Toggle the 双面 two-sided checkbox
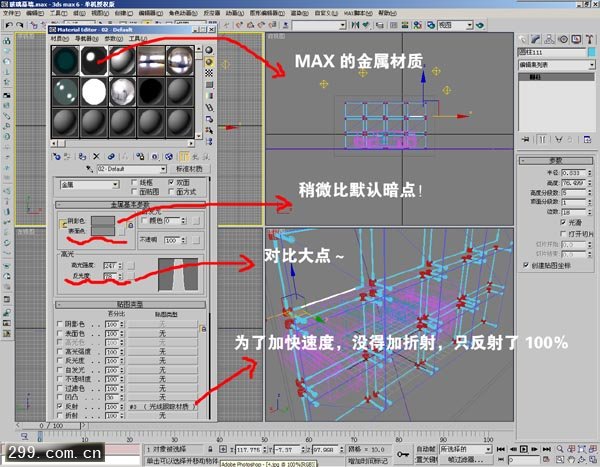600x467 pixels. click(171, 182)
